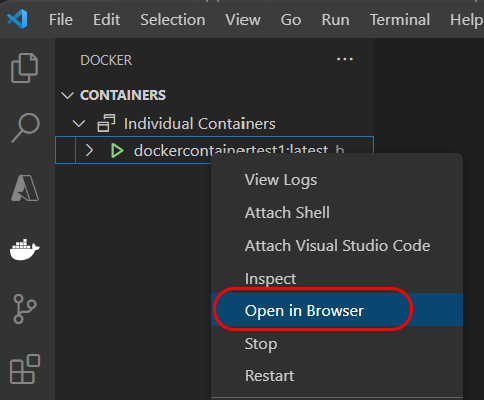Open the Search view magnifier icon
The height and width of the screenshot is (400, 484).
(x=26, y=128)
